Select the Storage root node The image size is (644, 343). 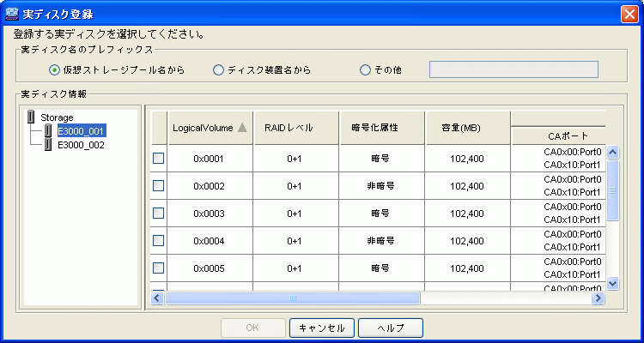point(57,117)
